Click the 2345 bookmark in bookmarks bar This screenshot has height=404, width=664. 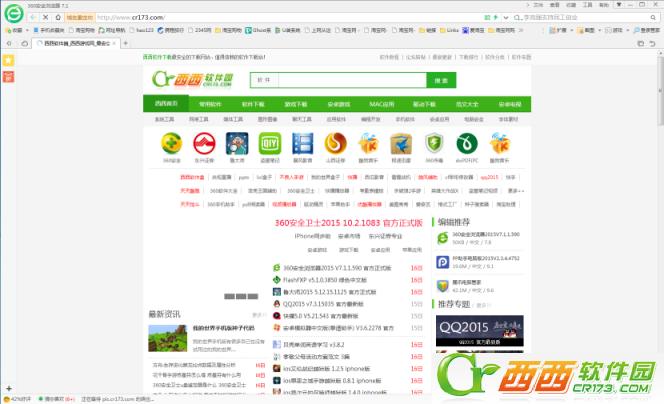click(200, 30)
